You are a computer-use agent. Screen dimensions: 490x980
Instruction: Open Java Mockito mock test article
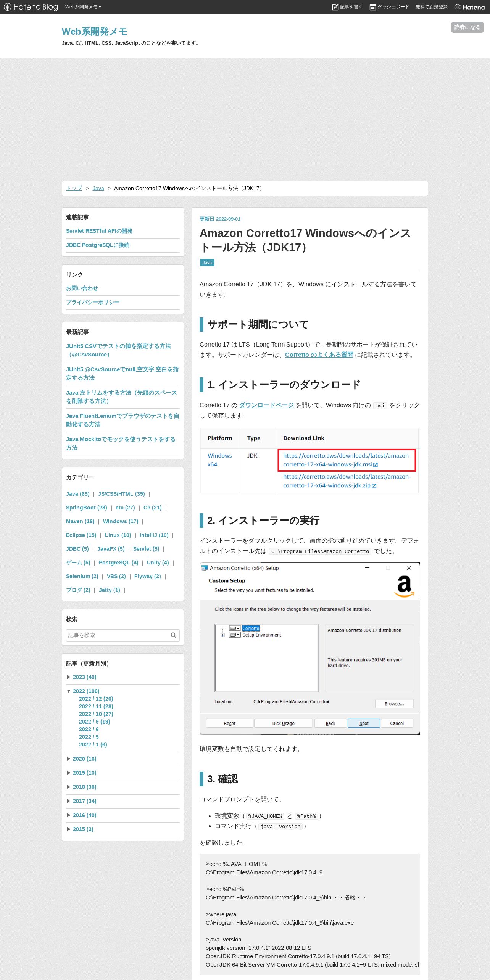pyautogui.click(x=121, y=443)
